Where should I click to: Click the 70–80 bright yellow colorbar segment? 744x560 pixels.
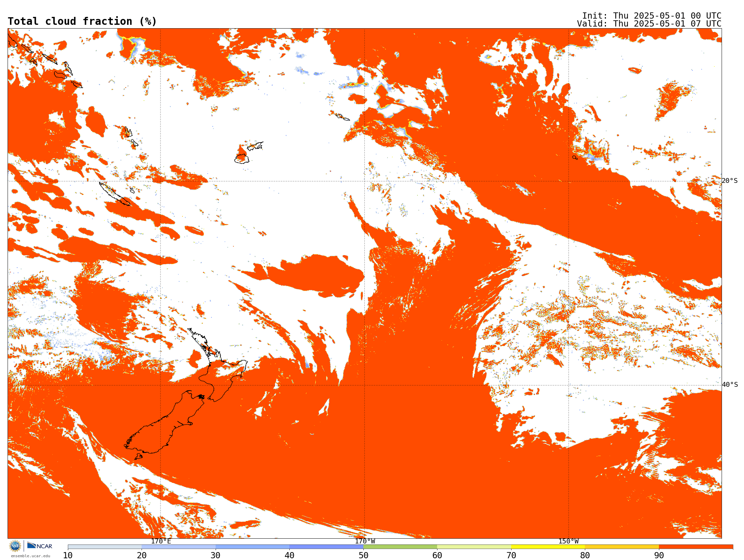[x=548, y=547]
